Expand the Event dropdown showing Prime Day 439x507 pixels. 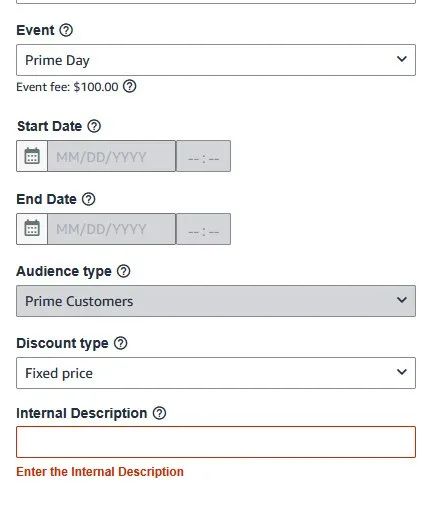pyautogui.click(x=216, y=60)
